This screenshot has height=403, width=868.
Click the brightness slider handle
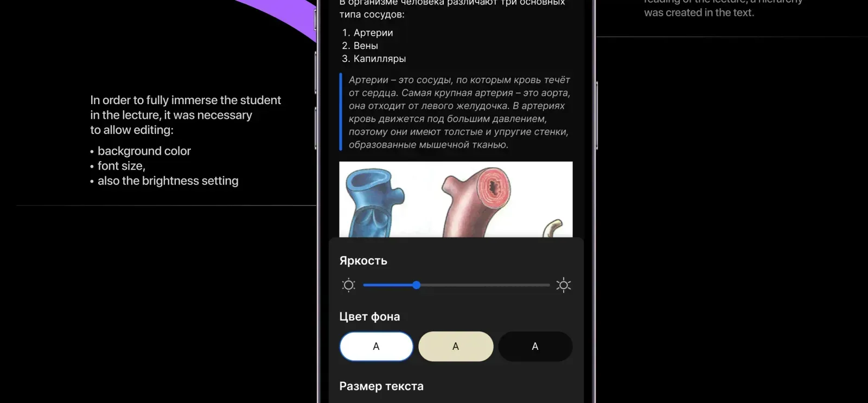(416, 285)
